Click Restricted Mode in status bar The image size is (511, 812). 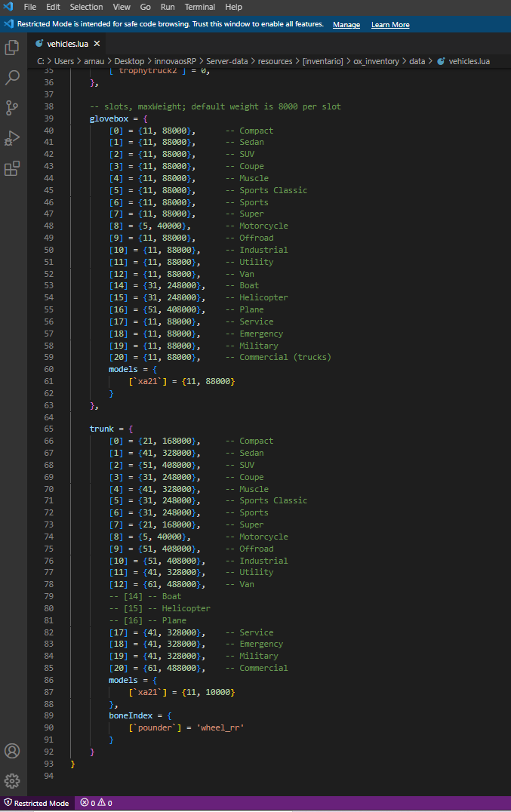36,803
